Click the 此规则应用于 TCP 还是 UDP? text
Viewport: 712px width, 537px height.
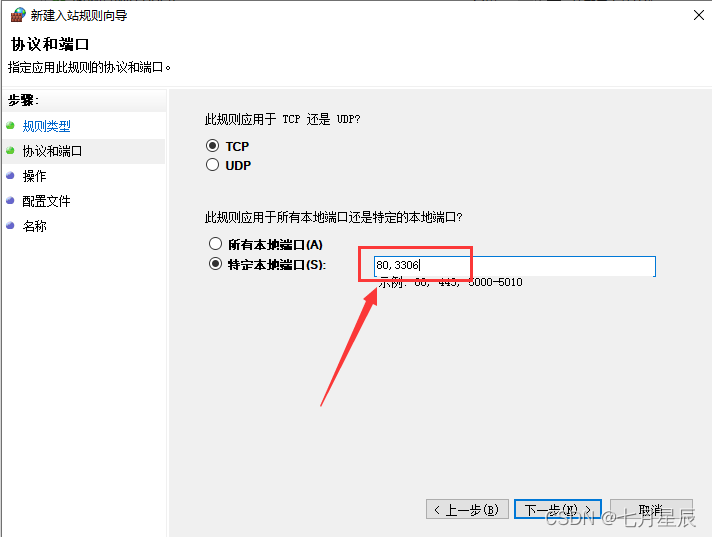click(282, 119)
